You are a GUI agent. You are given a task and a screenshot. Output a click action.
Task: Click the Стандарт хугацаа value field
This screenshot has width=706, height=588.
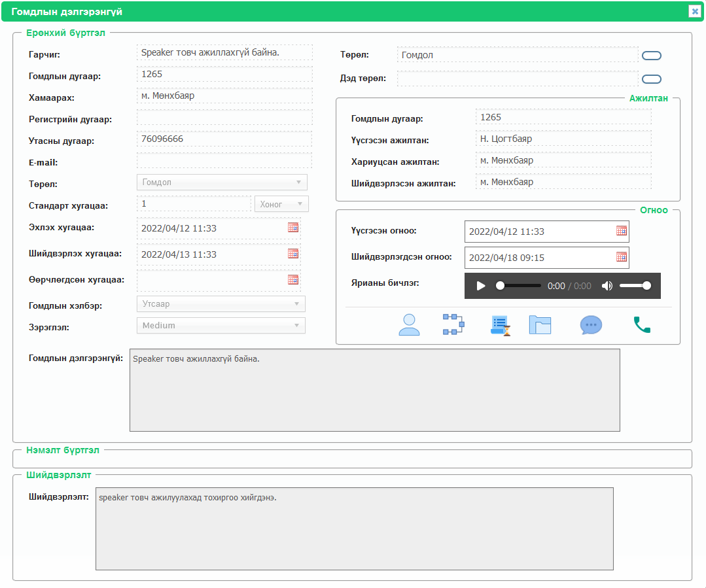click(194, 203)
